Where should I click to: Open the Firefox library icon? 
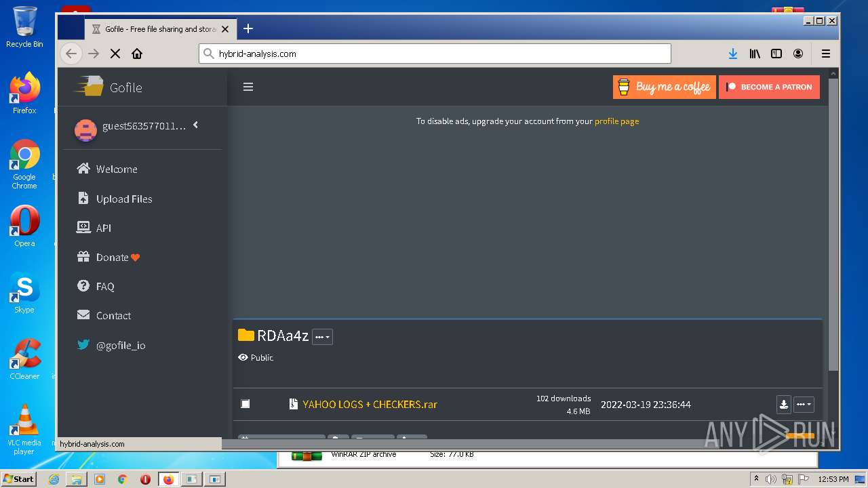coord(755,54)
